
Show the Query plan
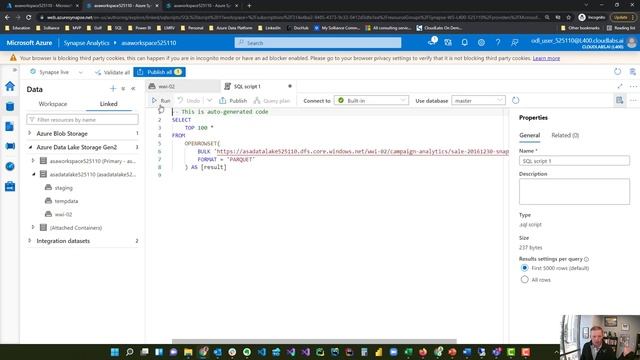(272, 100)
